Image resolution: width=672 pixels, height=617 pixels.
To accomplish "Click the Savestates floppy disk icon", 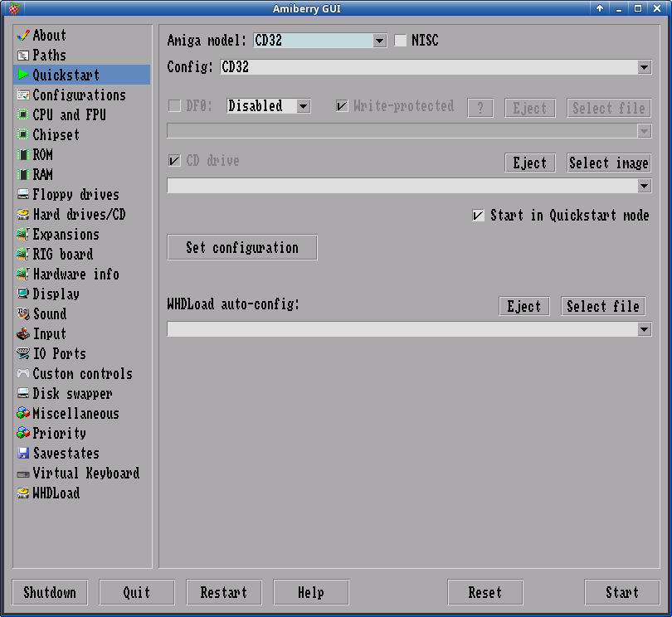I will point(22,454).
